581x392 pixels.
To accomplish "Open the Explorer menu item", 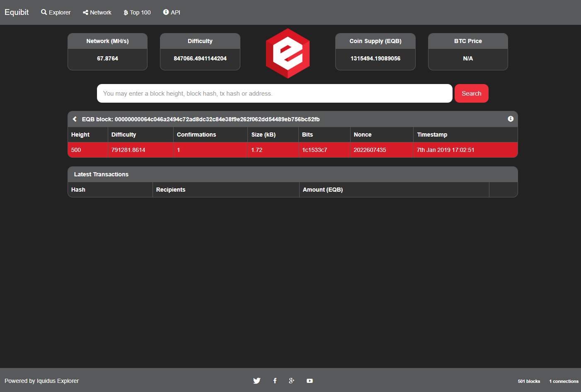I will pyautogui.click(x=56, y=12).
